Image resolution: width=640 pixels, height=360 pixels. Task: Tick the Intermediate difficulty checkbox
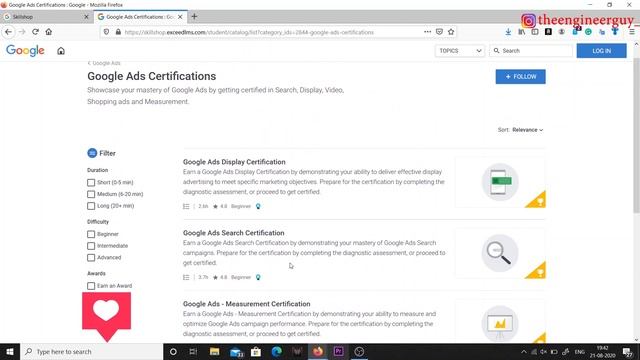tap(91, 246)
